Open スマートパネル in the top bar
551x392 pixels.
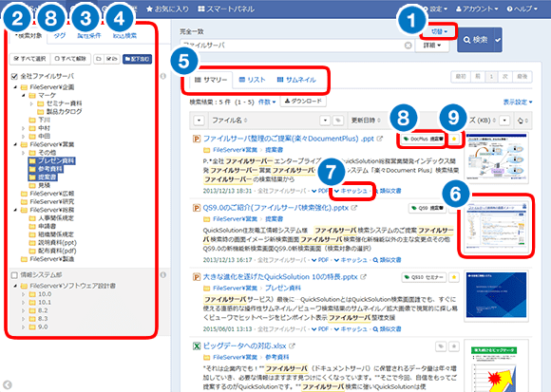226,9
